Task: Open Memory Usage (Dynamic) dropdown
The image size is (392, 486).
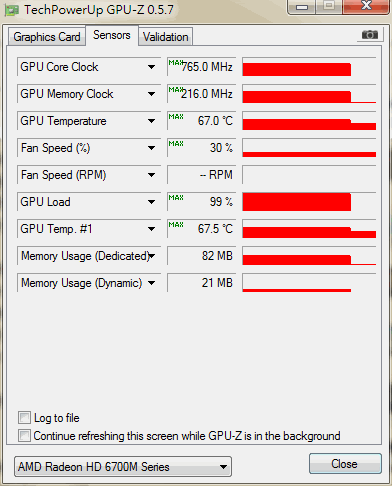Action: [151, 283]
